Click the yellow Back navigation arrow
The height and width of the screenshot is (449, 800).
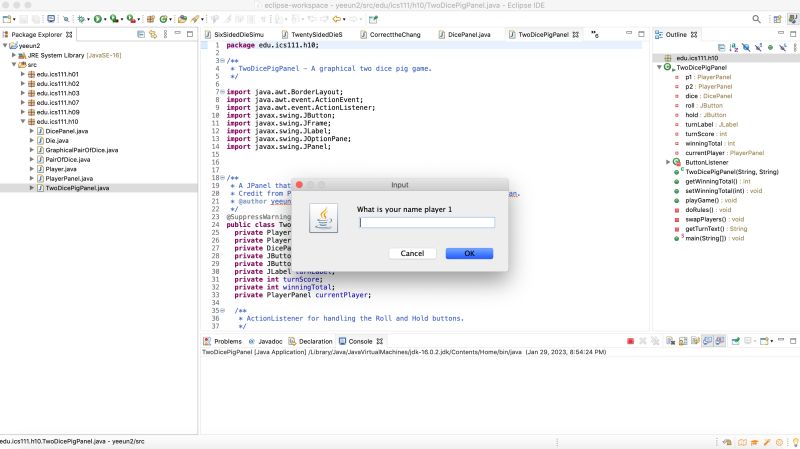tap(337, 19)
